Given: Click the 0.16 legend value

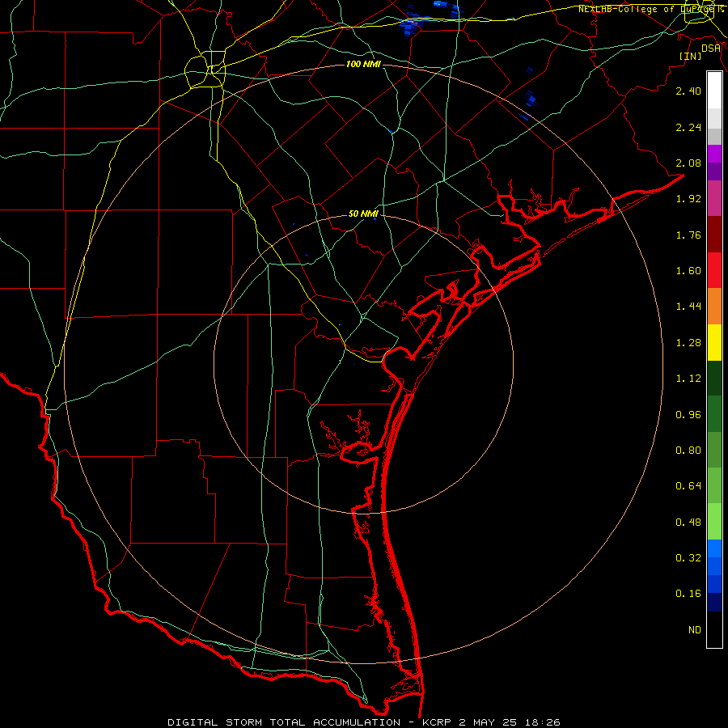Looking at the screenshot, I should (x=688, y=594).
